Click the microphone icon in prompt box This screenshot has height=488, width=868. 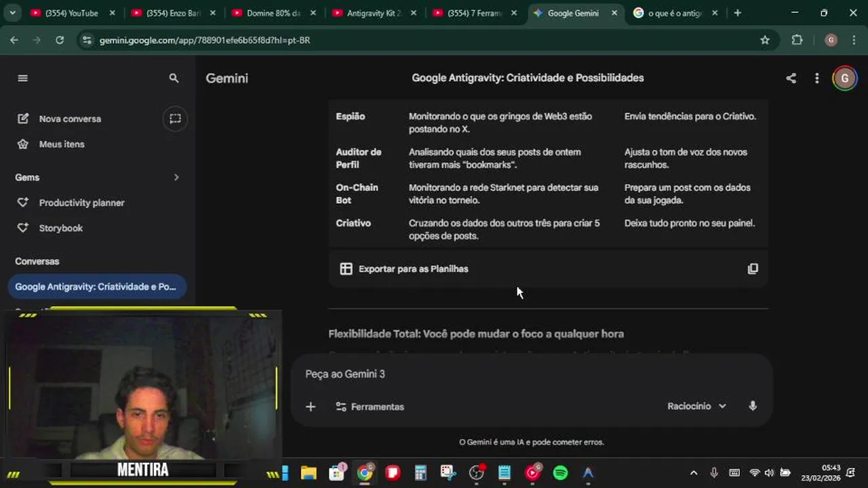[753, 406]
